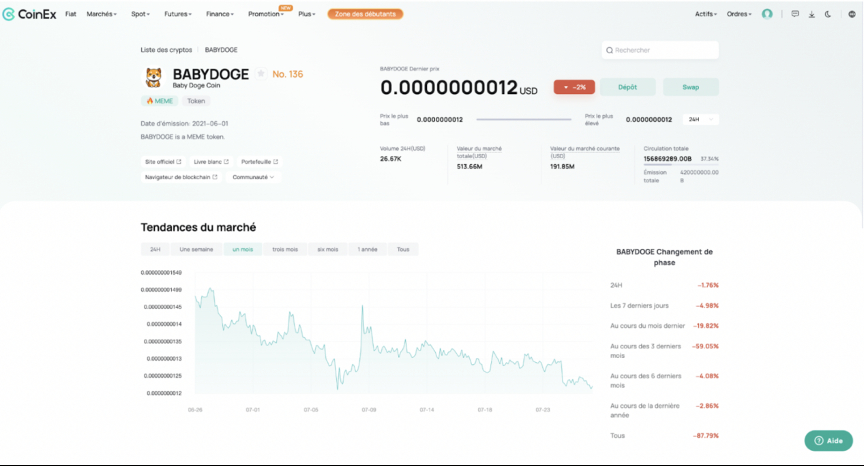
Task: Click the Baby Doge coin logo
Action: pos(154,78)
